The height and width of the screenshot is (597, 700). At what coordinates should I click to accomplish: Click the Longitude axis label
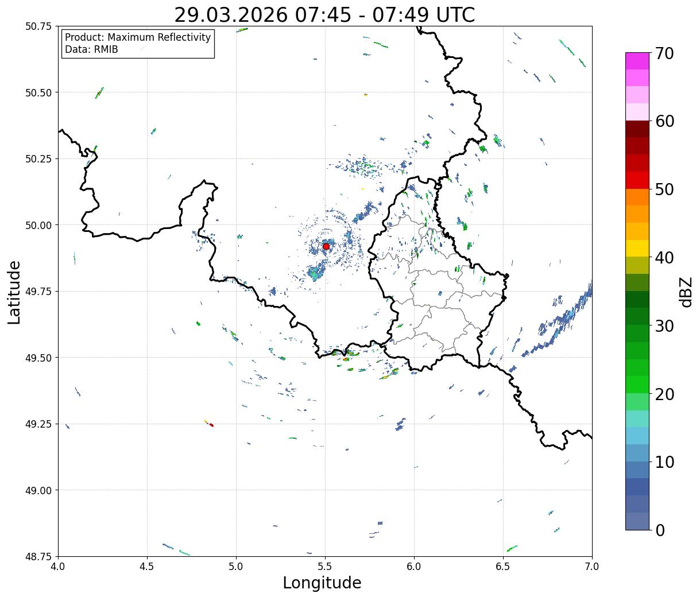pos(322,583)
